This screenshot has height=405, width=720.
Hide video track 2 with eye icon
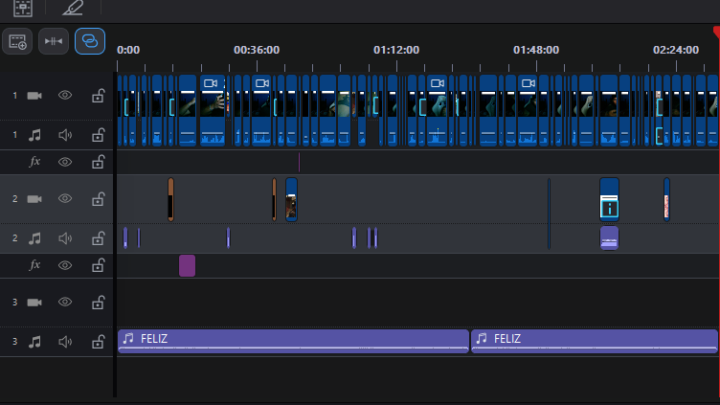65,199
